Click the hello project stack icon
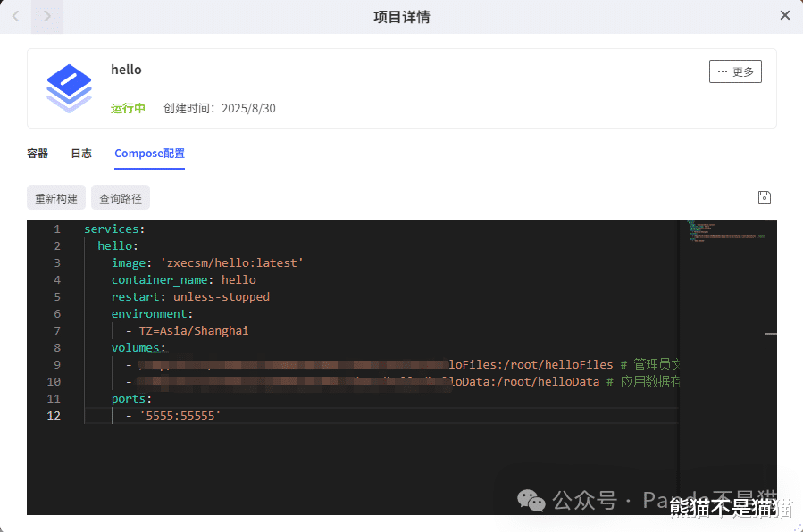The height and width of the screenshot is (532, 803). coord(70,87)
